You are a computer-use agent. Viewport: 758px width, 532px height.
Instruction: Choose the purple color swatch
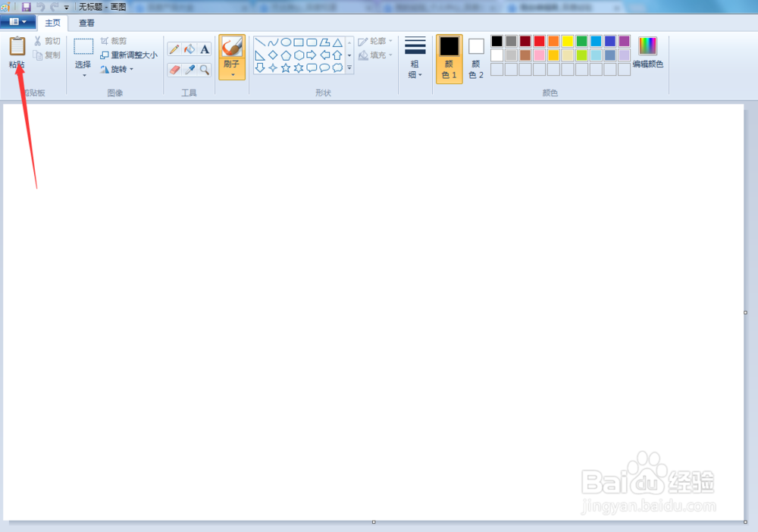(x=624, y=41)
